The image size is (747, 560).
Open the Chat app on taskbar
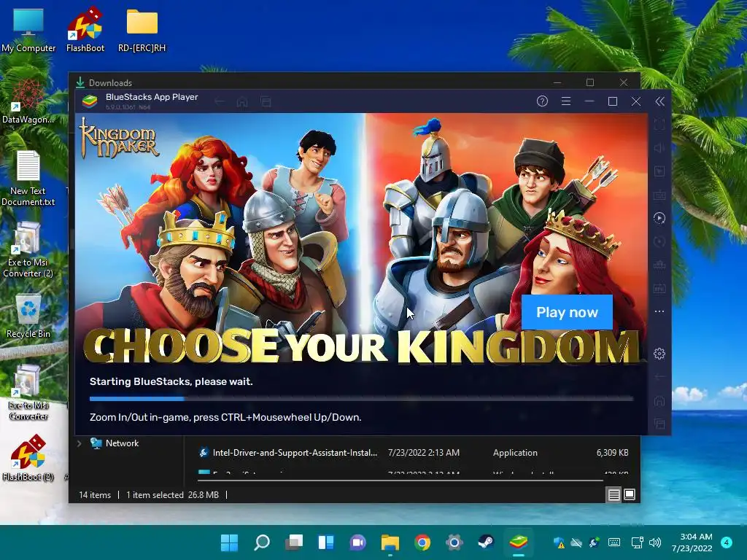[x=357, y=542]
